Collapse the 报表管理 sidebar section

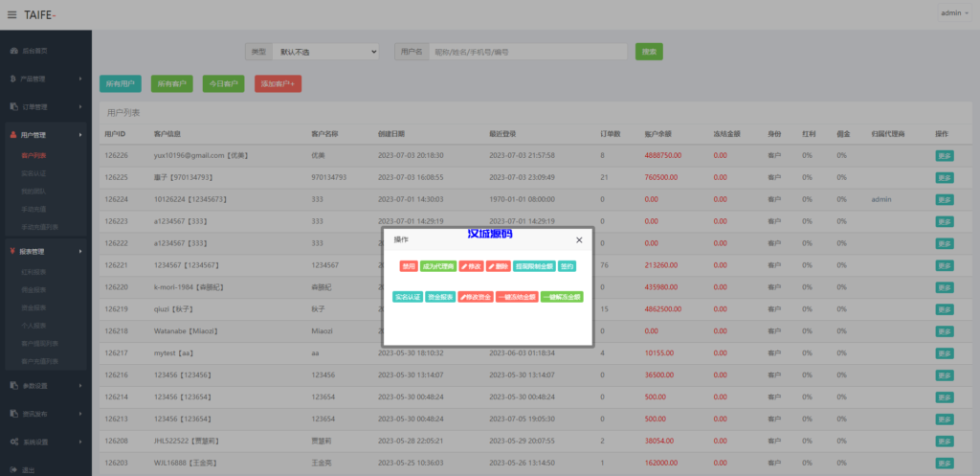pyautogui.click(x=45, y=252)
